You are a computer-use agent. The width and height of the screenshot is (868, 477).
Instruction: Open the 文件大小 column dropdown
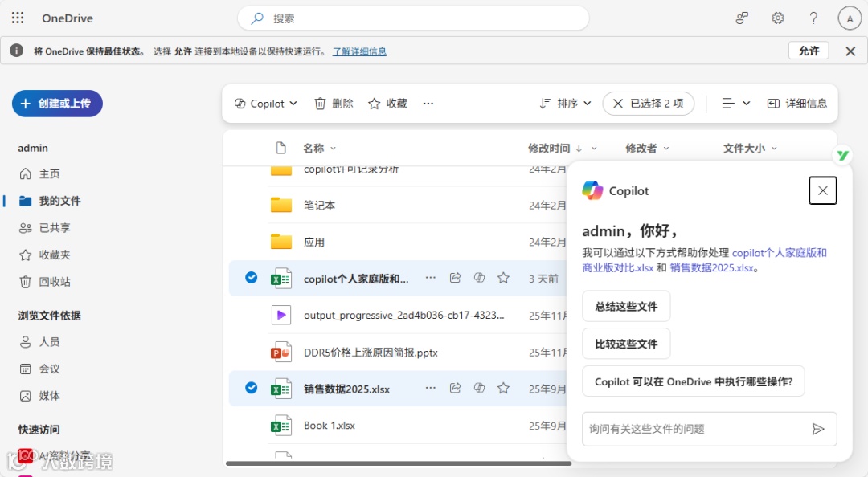(750, 149)
